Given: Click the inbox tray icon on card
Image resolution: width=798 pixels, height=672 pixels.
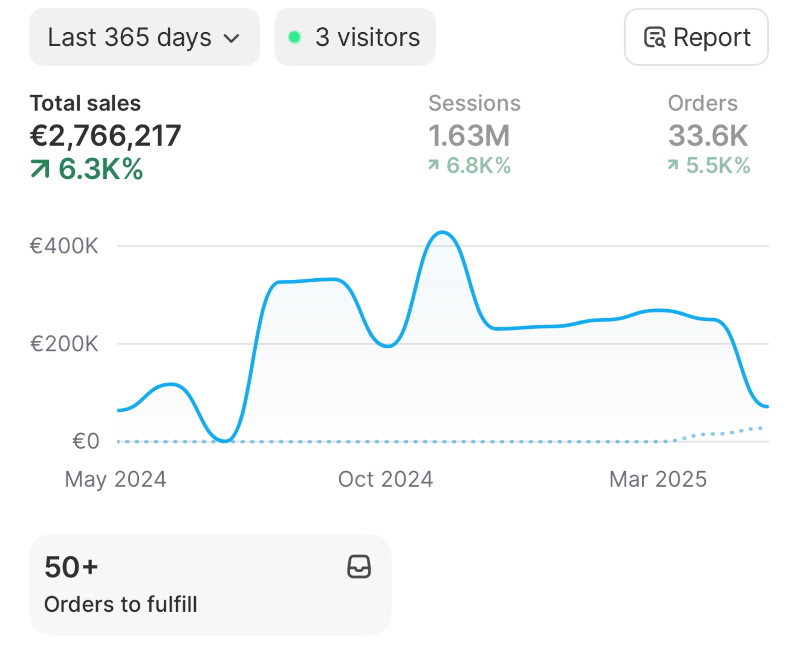Looking at the screenshot, I should click(x=358, y=566).
